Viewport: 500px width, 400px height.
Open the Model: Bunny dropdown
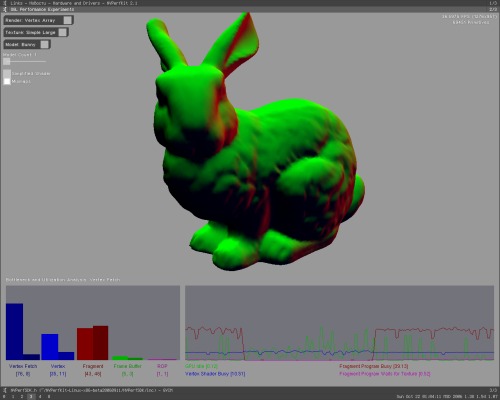point(27,44)
